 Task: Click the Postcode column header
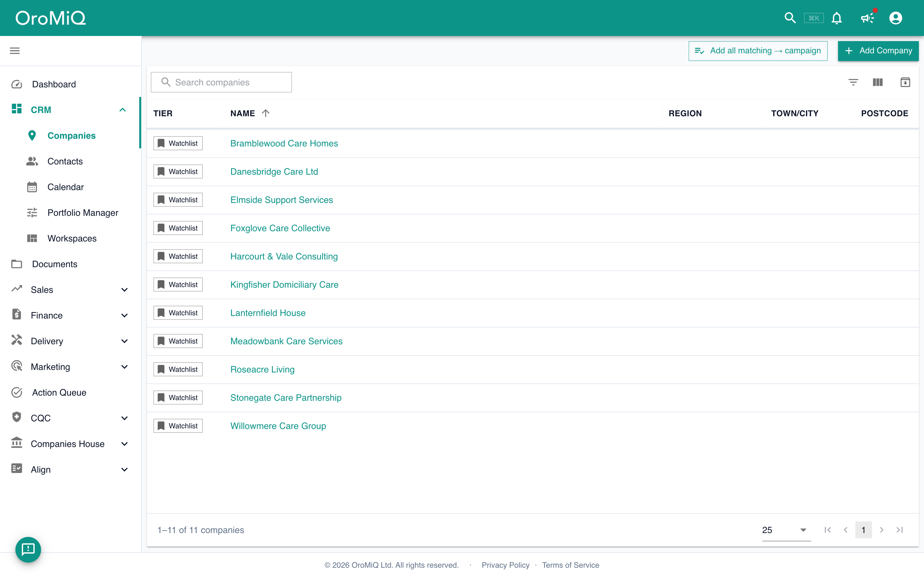[x=884, y=114]
